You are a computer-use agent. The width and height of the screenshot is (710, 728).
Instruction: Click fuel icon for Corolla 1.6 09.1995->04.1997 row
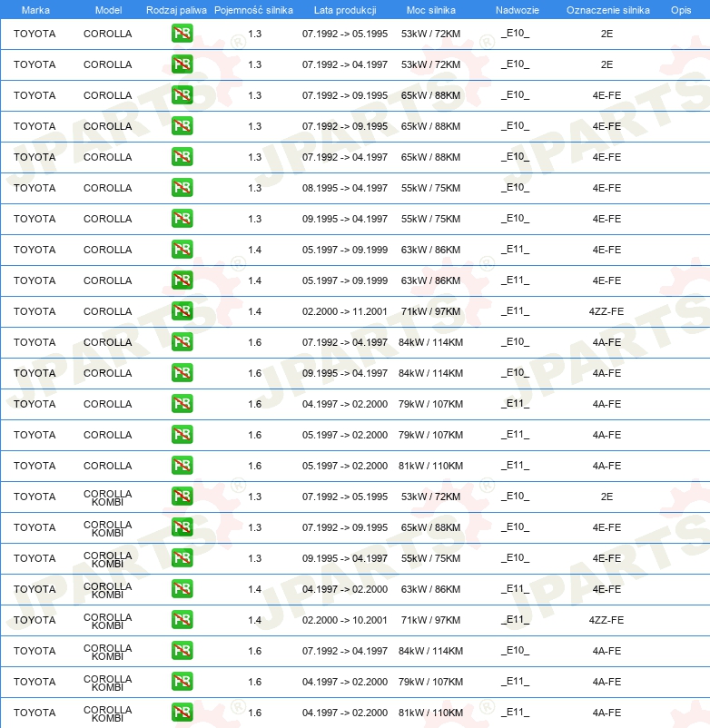tap(182, 373)
